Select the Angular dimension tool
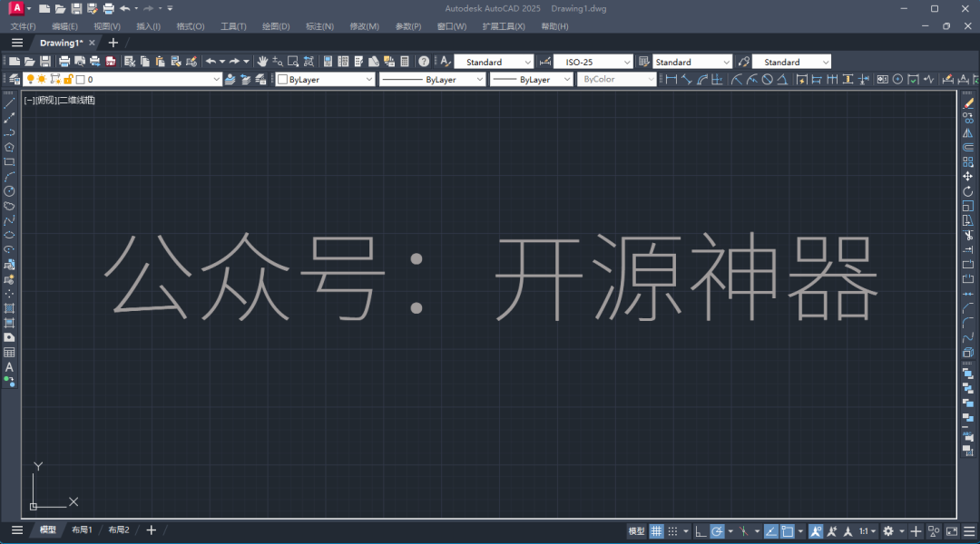The height and width of the screenshot is (544, 980). coord(782,79)
